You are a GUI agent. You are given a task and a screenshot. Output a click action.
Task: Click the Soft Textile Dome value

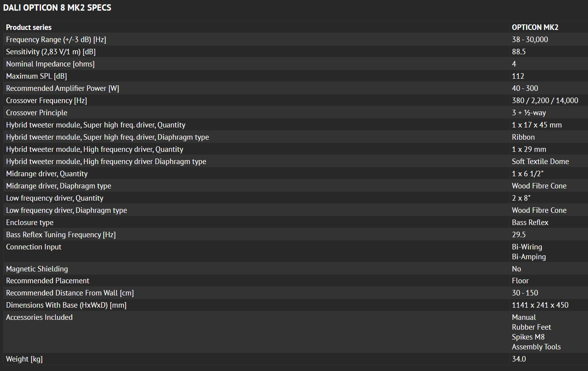coord(540,161)
